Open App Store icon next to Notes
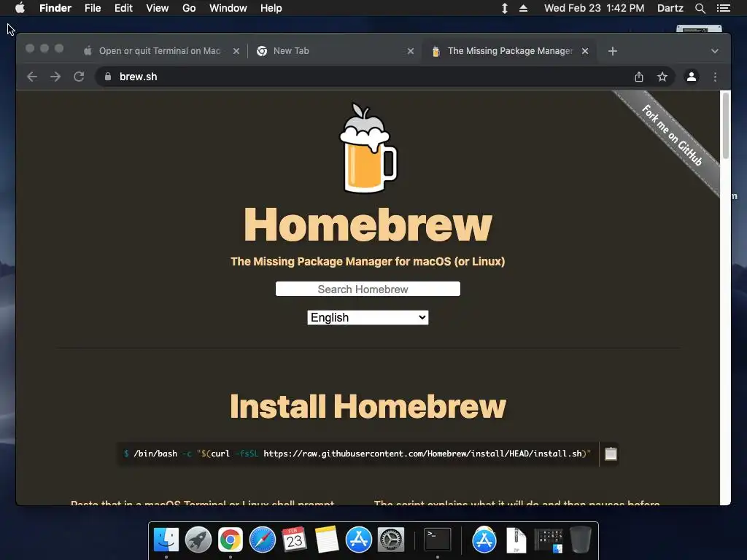Viewport: 747px width, 560px height. tap(359, 540)
